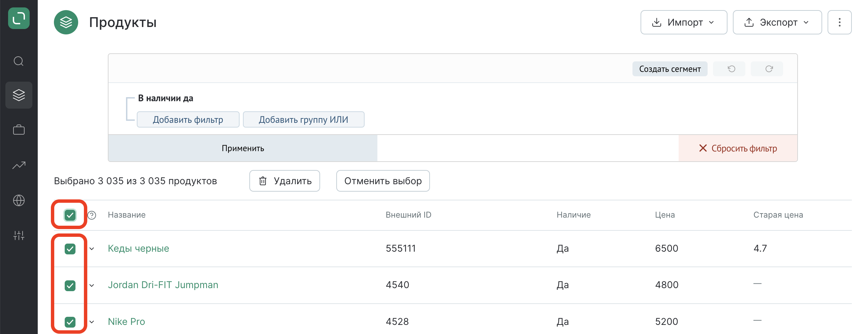Image resolution: width=868 pixels, height=334 pixels.
Task: Open briefcase section in sidebar
Action: point(19,130)
